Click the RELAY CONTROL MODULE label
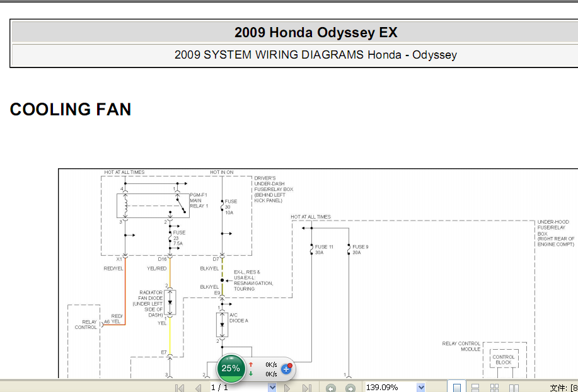Screen dimensions: 578x392 tap(461, 347)
